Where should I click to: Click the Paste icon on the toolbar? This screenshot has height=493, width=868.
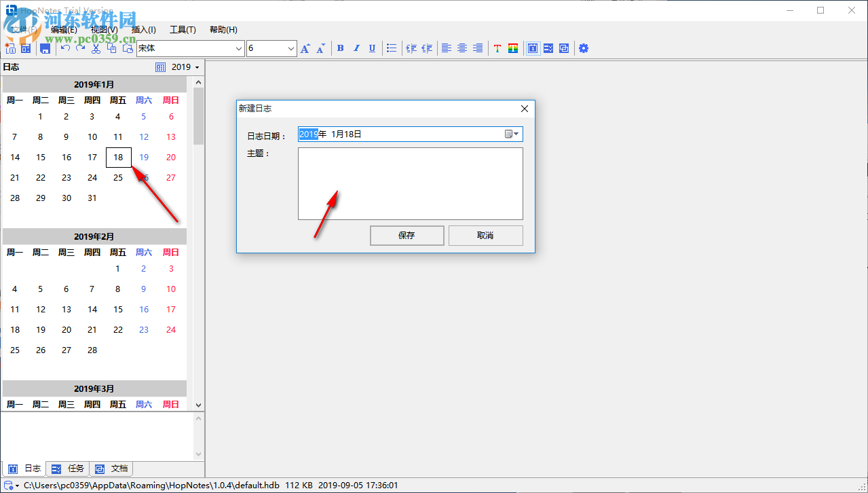128,48
